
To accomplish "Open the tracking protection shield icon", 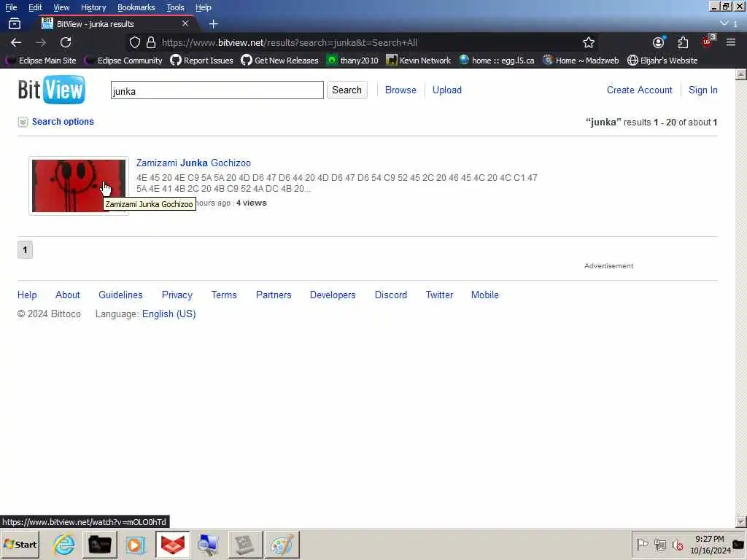I will (135, 42).
